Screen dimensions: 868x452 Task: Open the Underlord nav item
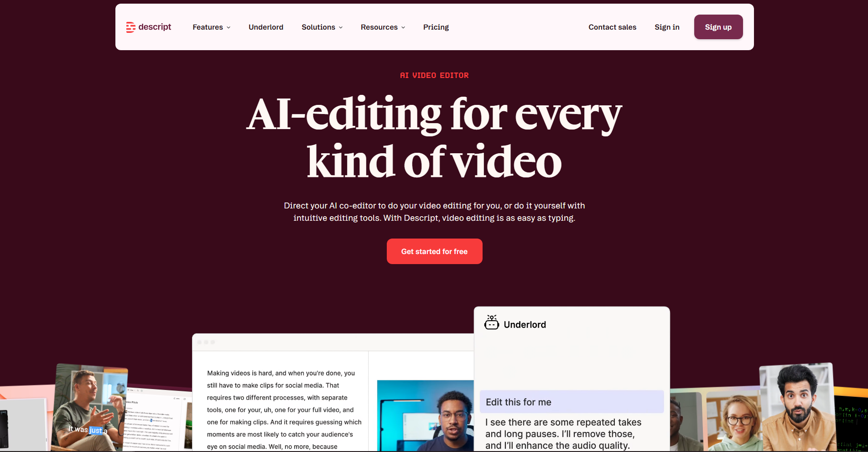[266, 27]
